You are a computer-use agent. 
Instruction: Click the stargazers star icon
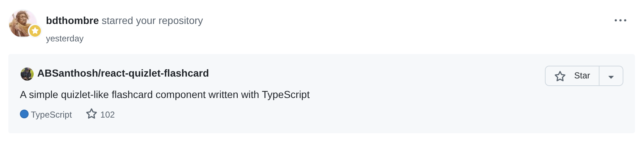click(x=92, y=114)
